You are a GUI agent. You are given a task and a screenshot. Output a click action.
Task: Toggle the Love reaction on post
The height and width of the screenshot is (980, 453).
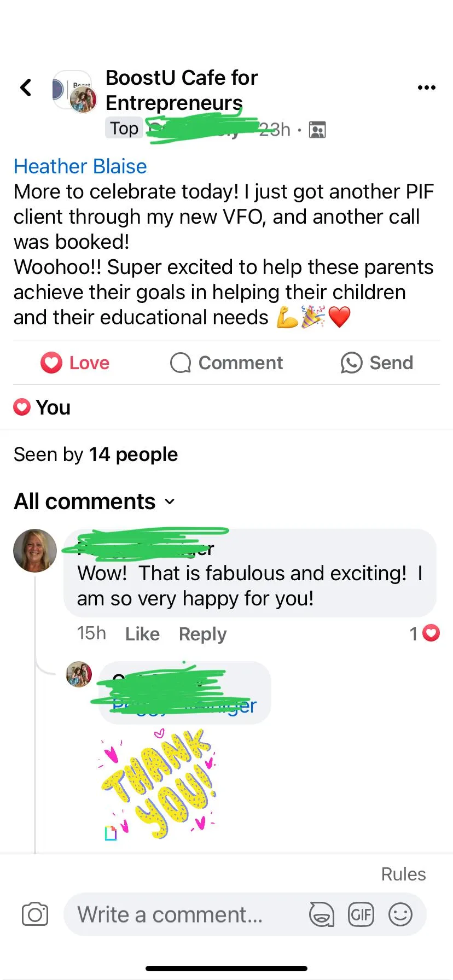tap(75, 363)
